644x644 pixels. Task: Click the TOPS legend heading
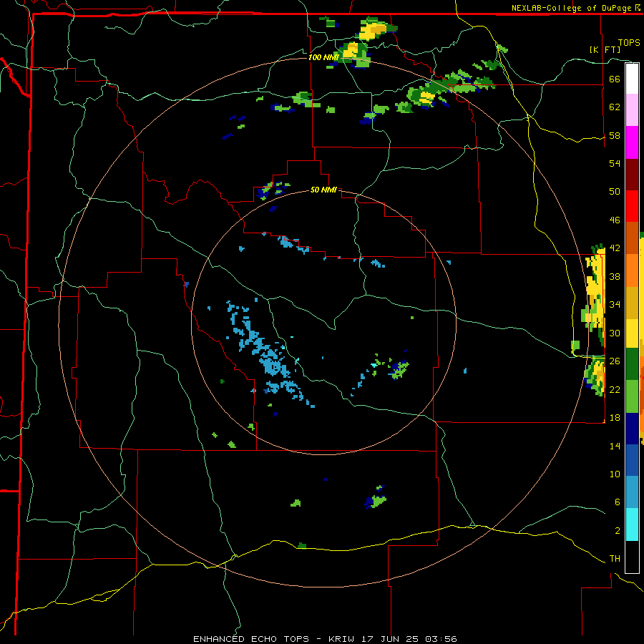click(629, 43)
